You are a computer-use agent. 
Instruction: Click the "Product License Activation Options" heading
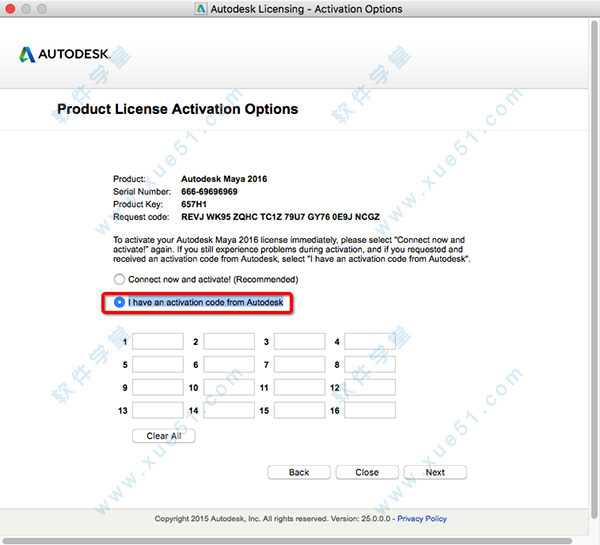pyautogui.click(x=178, y=109)
